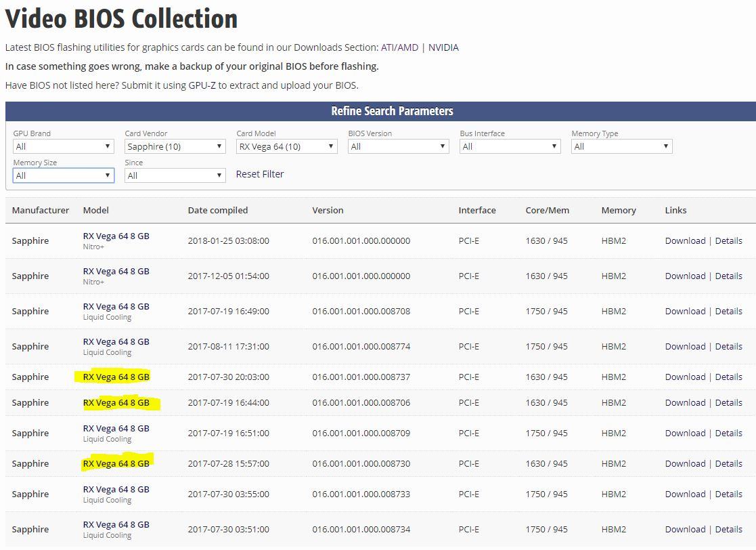
Task: View Details for version 016.001.001.000.008737
Action: click(728, 377)
